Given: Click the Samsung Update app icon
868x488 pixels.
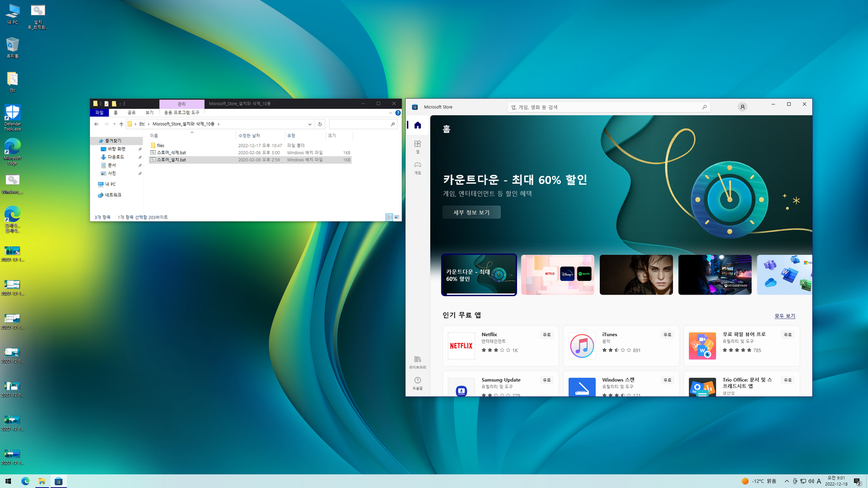Looking at the screenshot, I should pos(461,387).
